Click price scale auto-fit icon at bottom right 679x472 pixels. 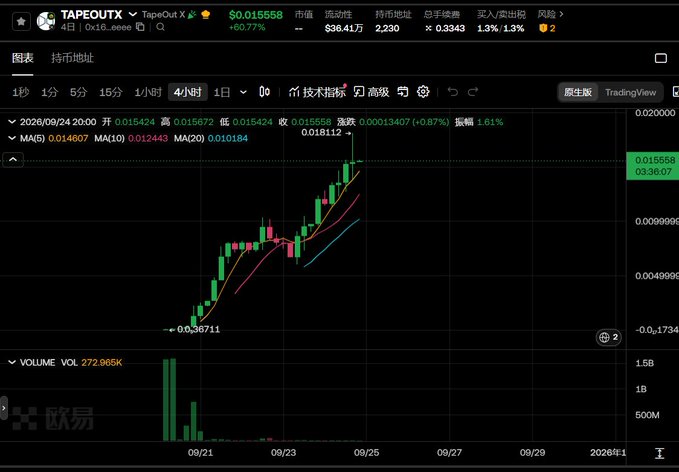click(659, 453)
